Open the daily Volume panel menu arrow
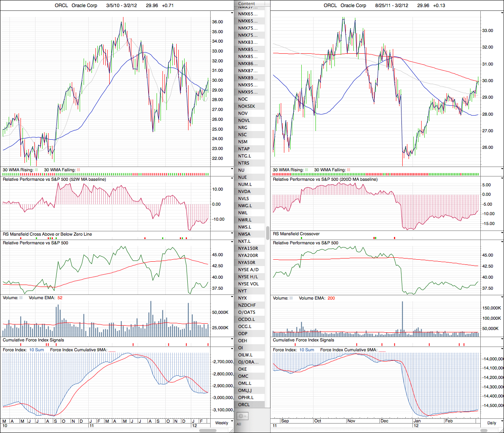This screenshot has width=504, height=433. click(502, 297)
